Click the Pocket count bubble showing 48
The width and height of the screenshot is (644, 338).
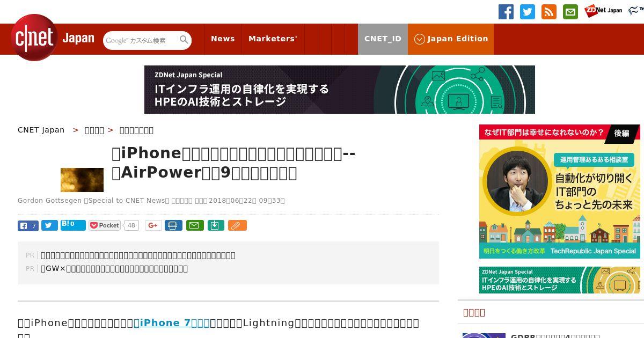tap(131, 225)
